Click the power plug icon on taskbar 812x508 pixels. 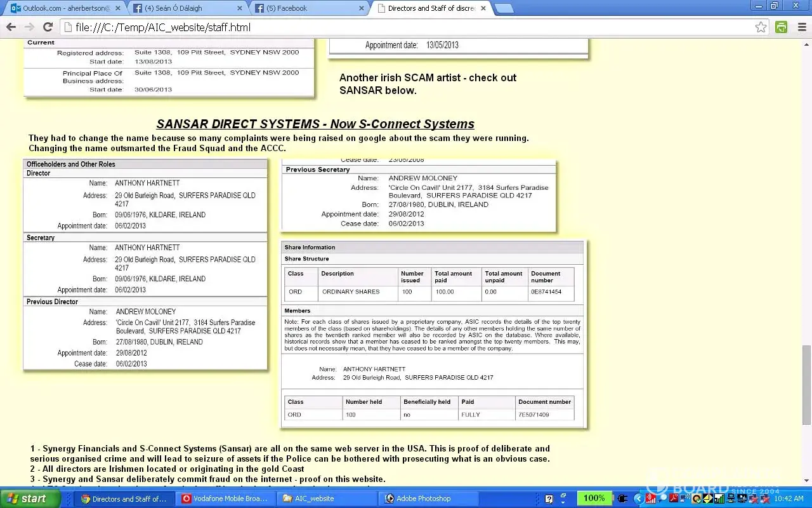pyautogui.click(x=623, y=499)
